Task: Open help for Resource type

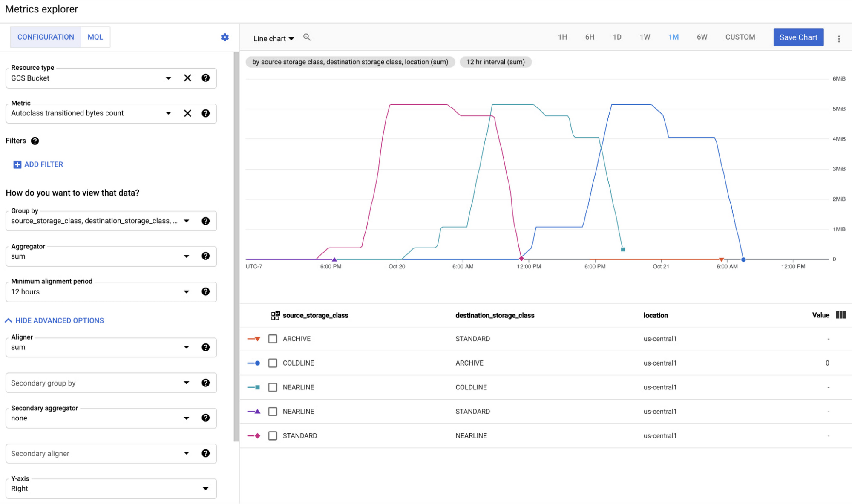Action: (206, 78)
